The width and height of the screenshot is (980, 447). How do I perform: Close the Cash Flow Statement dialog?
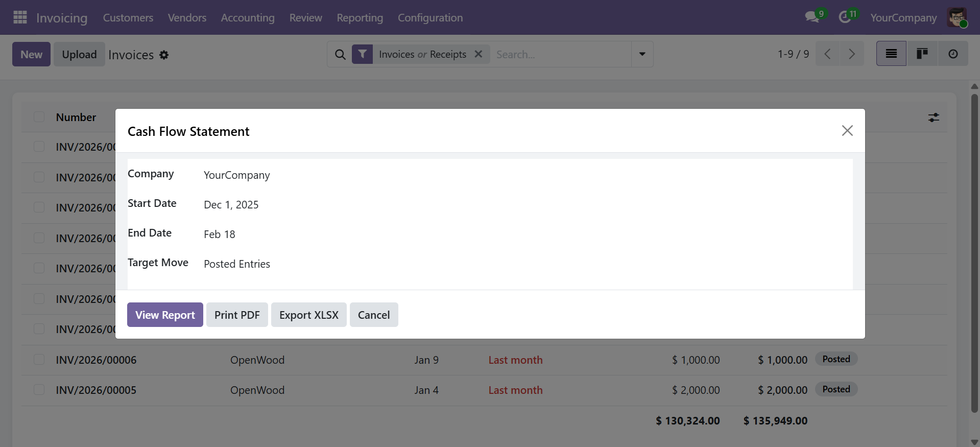847,131
